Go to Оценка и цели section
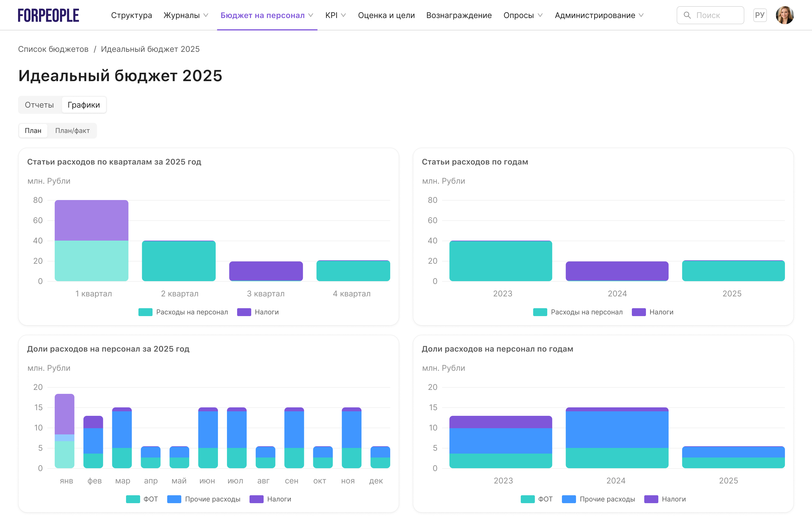 pos(386,15)
